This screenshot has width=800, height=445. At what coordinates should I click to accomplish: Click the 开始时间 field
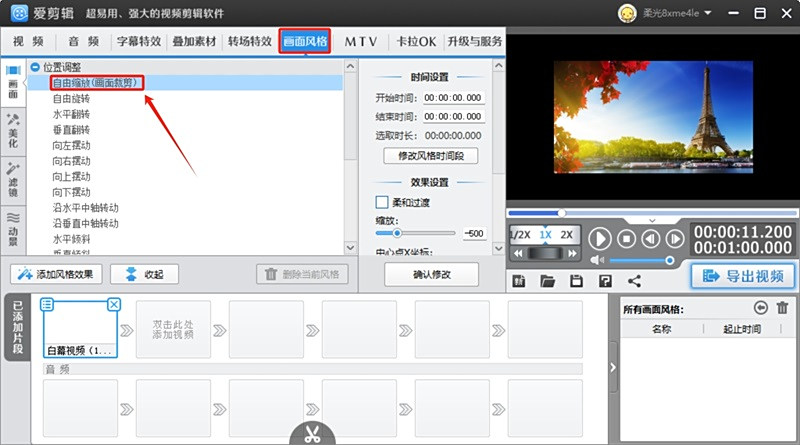pos(453,97)
